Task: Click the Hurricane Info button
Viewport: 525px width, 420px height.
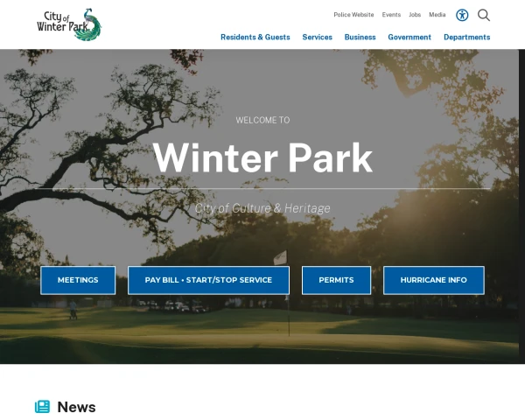Action: (x=434, y=280)
